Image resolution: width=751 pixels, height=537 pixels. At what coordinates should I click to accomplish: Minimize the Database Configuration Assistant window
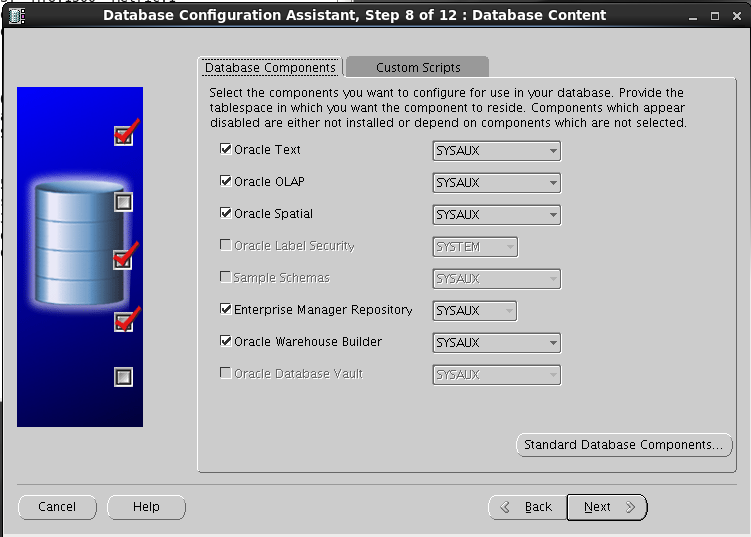point(693,16)
